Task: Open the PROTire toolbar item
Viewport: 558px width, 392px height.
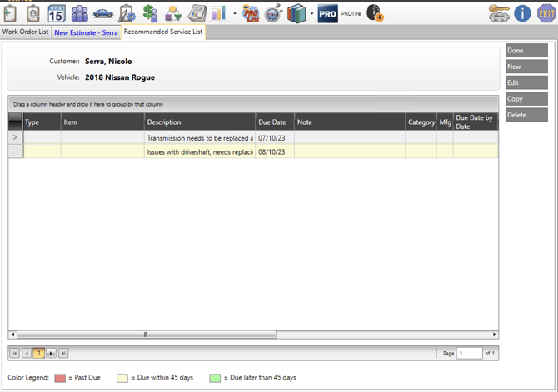Action: [351, 14]
